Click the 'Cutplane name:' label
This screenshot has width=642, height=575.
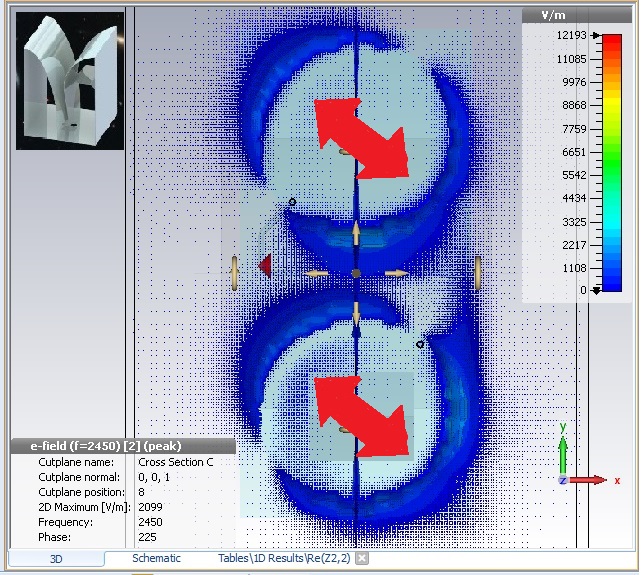coord(76,462)
